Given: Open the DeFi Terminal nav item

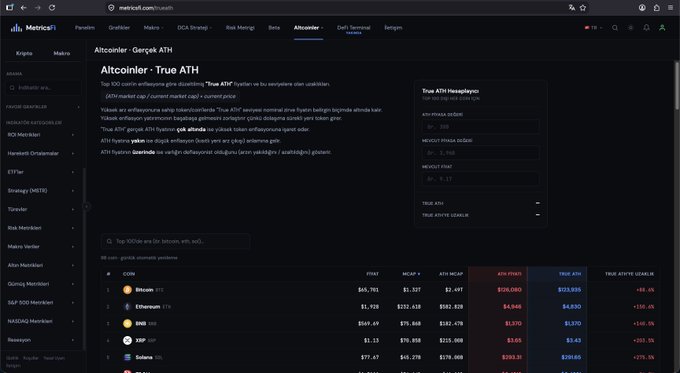Looking at the screenshot, I should (x=353, y=29).
